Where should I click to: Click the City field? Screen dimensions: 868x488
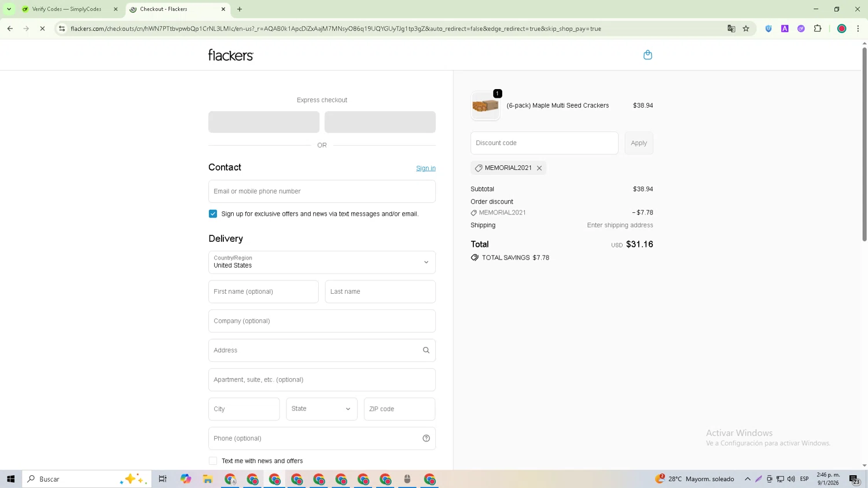coord(244,409)
